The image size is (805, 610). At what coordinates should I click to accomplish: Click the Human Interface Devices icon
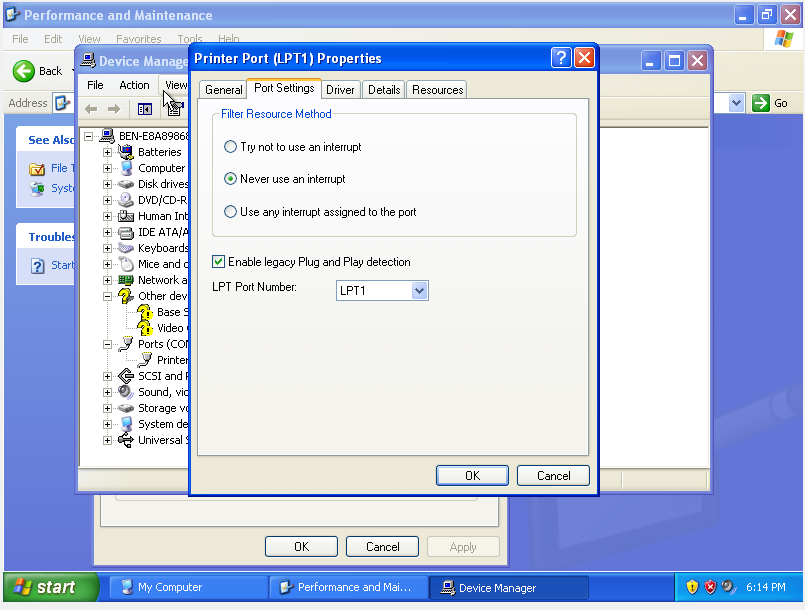point(126,216)
